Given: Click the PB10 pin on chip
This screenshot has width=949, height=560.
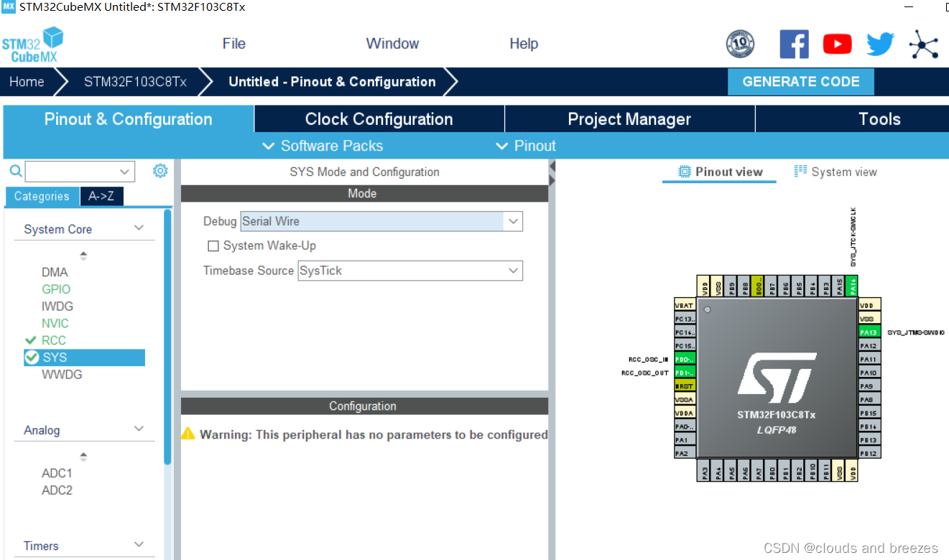Looking at the screenshot, I should click(813, 471).
